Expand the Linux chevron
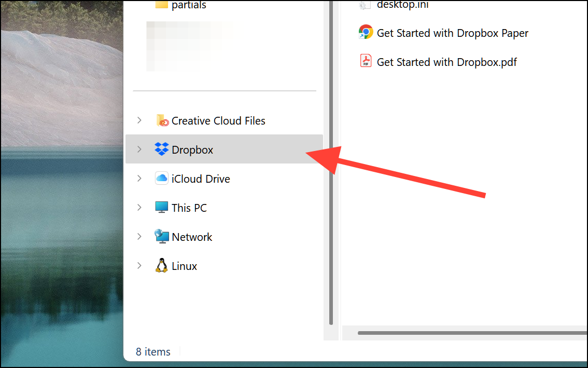The image size is (588, 368). 139,265
